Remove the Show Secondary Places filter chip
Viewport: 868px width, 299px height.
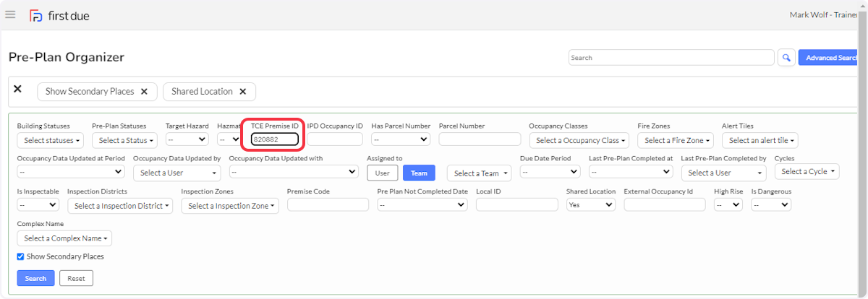point(144,92)
